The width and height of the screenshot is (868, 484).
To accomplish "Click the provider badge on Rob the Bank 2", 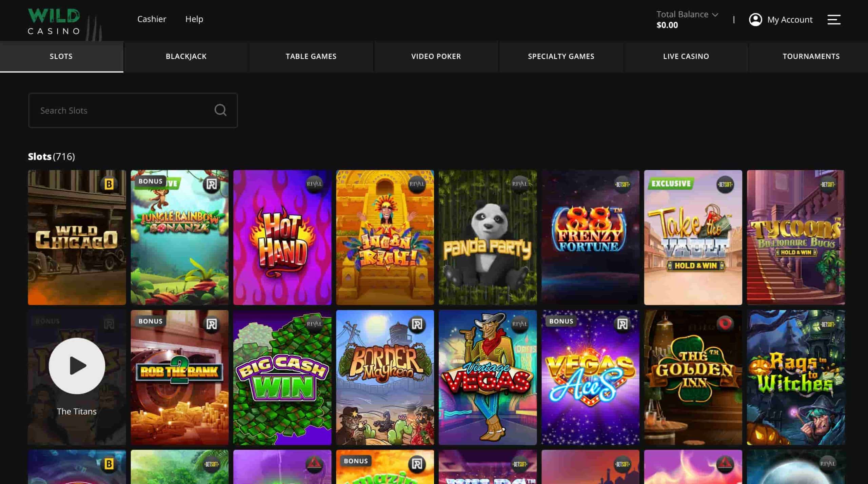I will (x=211, y=324).
